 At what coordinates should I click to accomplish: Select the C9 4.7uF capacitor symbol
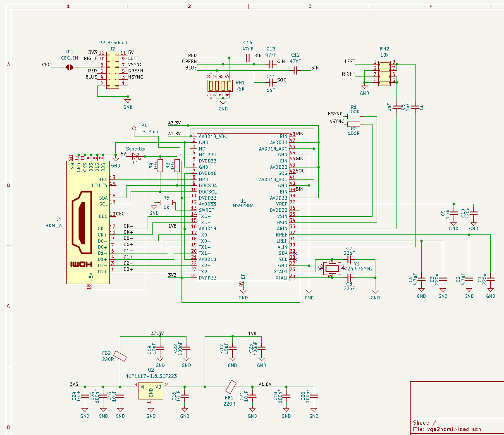pyautogui.click(x=454, y=213)
